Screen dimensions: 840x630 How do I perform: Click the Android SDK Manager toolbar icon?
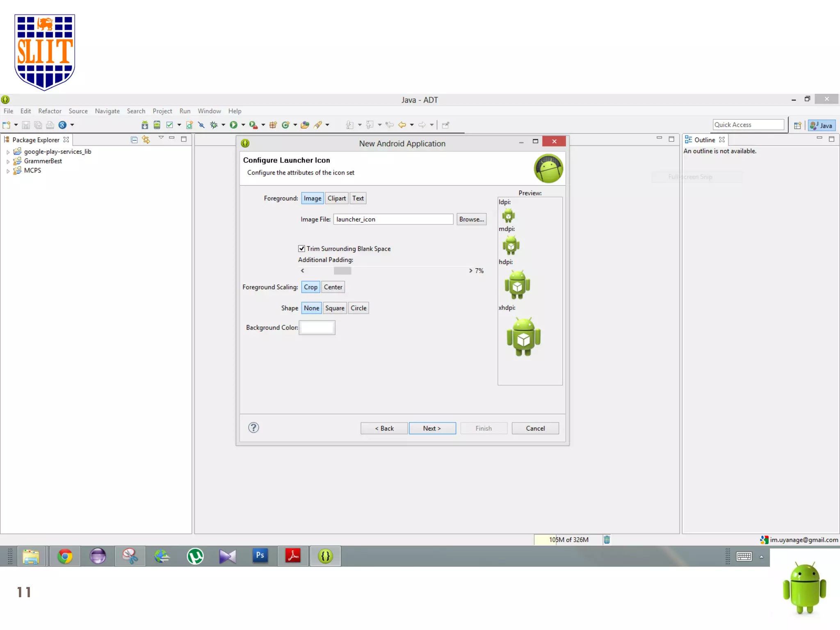(145, 125)
